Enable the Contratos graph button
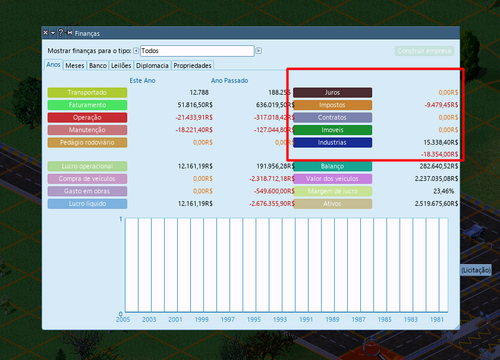 coord(333,117)
